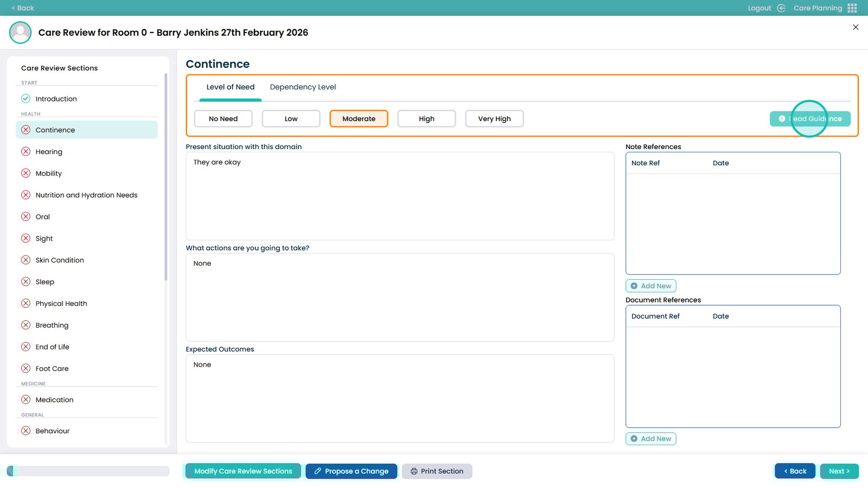Open the Level of Need tab
Viewport: 868px width, 488px height.
coord(230,87)
